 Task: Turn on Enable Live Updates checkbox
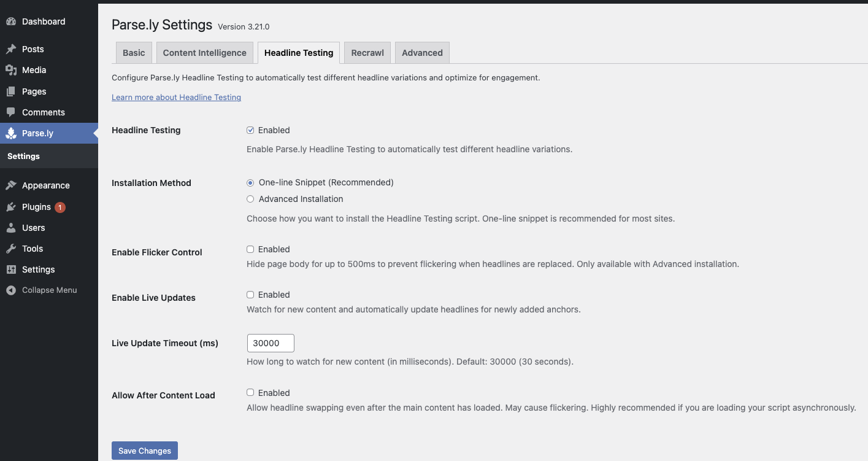pyautogui.click(x=250, y=295)
